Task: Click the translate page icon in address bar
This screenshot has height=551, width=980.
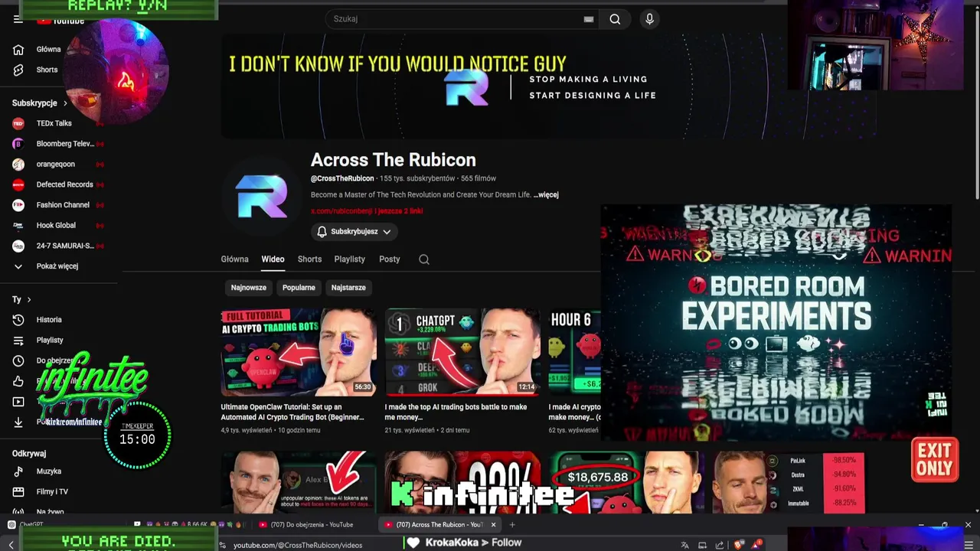Action: (684, 545)
